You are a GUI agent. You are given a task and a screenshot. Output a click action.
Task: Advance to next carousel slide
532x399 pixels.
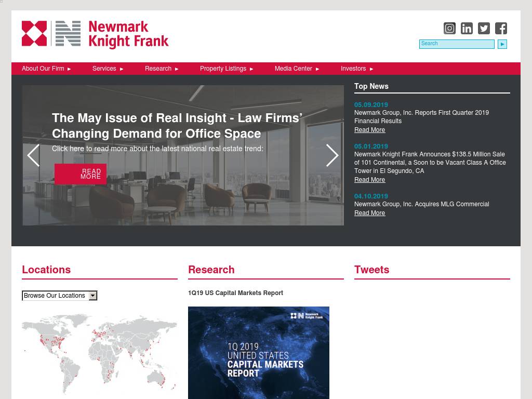(x=332, y=155)
